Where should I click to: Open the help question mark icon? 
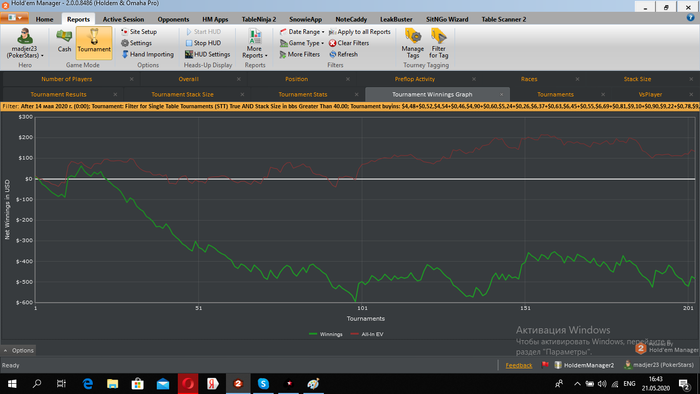690,18
